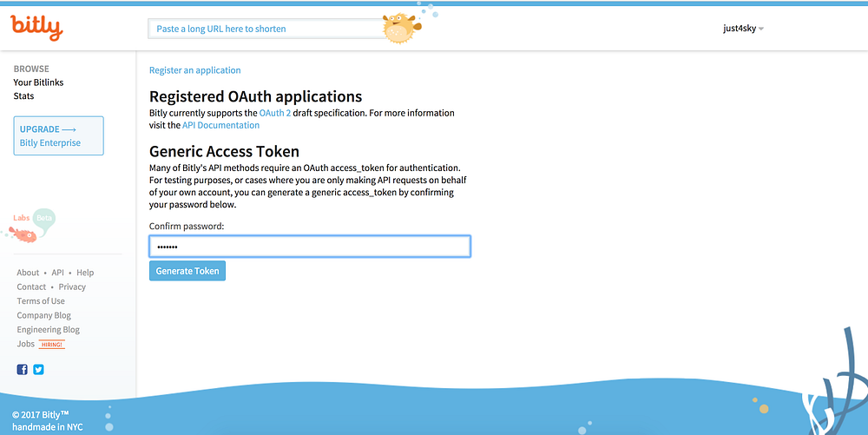Image resolution: width=868 pixels, height=435 pixels.
Task: Visit the Engineering Blog link
Action: pyautogui.click(x=48, y=330)
